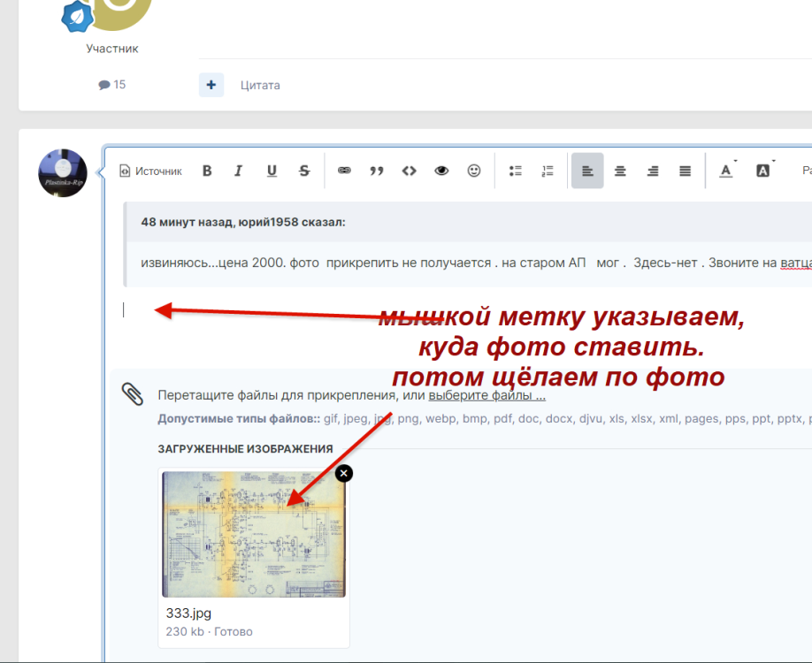812x663 pixels.
Task: Toggle bulleted list
Action: [x=516, y=171]
